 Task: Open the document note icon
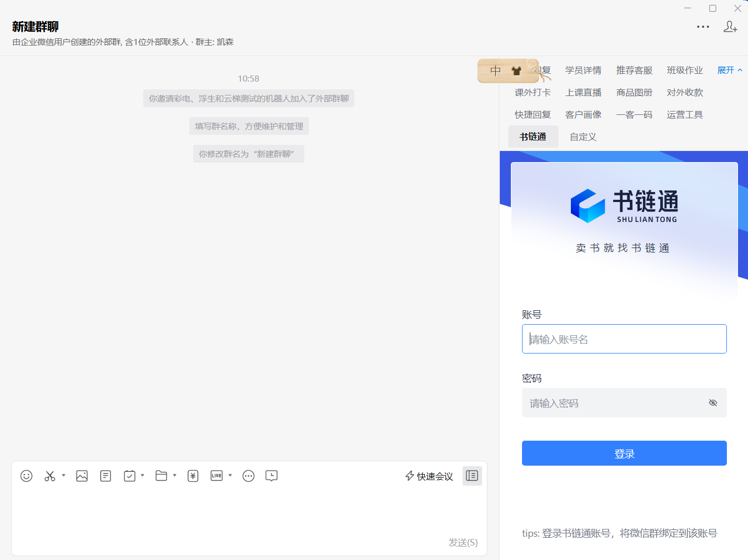(106, 476)
